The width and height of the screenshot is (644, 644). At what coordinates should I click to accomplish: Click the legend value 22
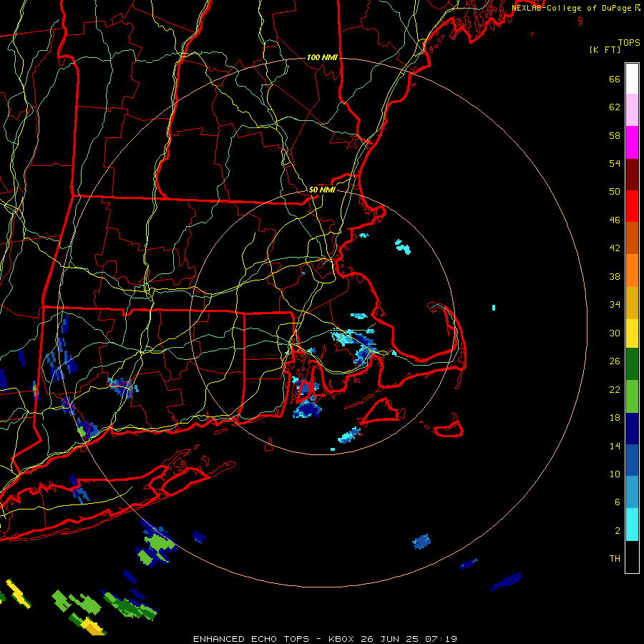(615, 390)
